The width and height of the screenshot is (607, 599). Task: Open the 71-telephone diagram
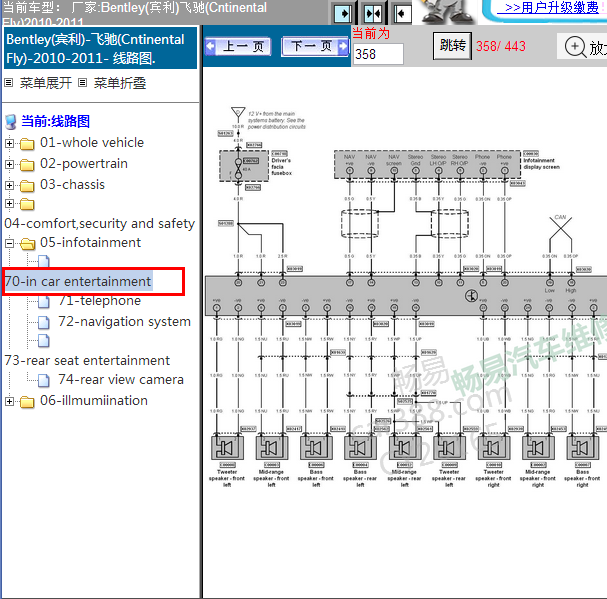tap(99, 300)
